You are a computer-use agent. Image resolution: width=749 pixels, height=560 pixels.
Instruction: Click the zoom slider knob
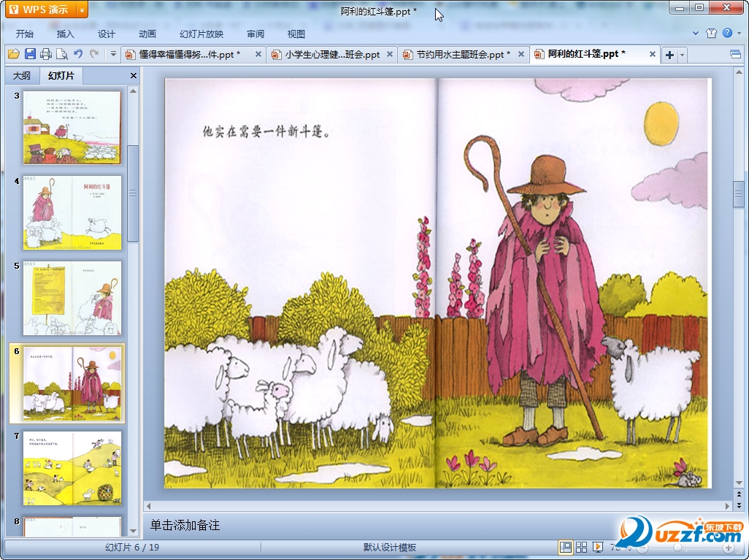click(677, 548)
